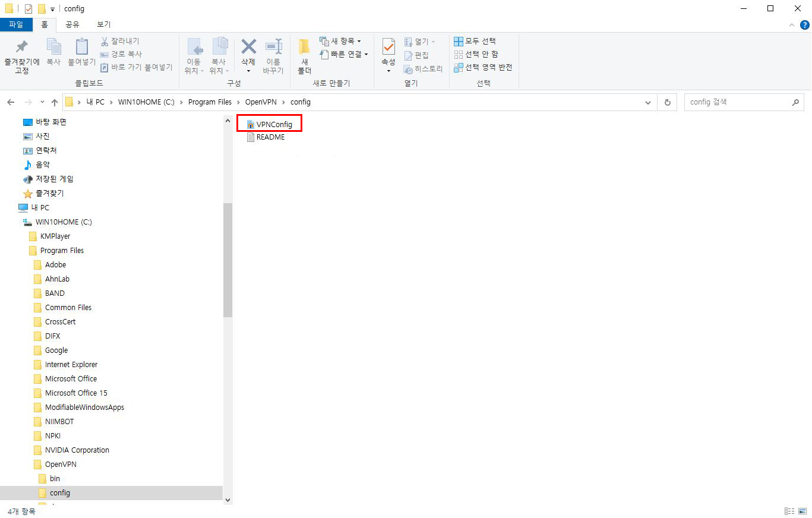Open address bar history dropdown arrow
This screenshot has height=518, width=812.
[x=647, y=102]
